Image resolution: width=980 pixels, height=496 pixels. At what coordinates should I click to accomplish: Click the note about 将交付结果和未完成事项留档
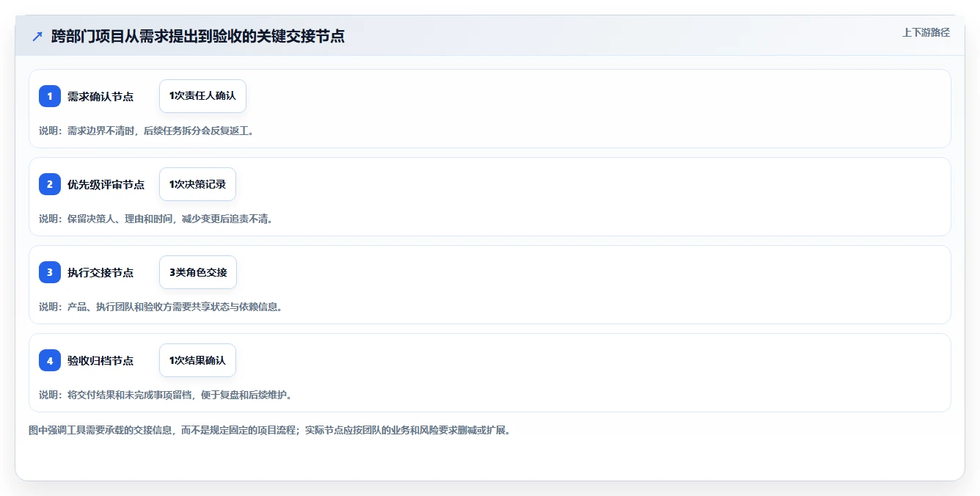pyautogui.click(x=166, y=395)
